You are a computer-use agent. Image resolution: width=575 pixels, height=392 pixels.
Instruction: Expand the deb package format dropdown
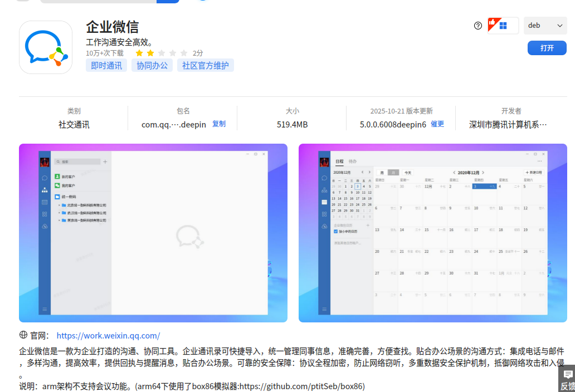pos(545,26)
